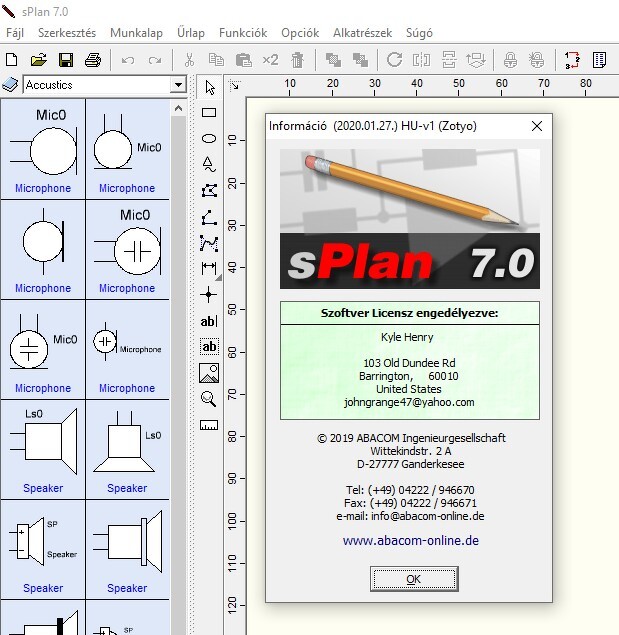Click the sPlan 7.0 logo banner
The image size is (619, 635).
pyautogui.click(x=410, y=261)
